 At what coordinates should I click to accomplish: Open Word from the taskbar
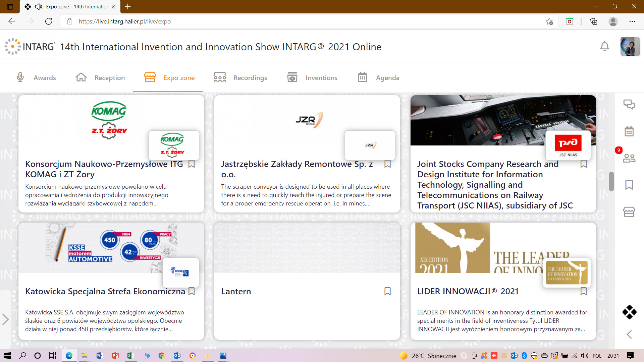[x=100, y=356]
